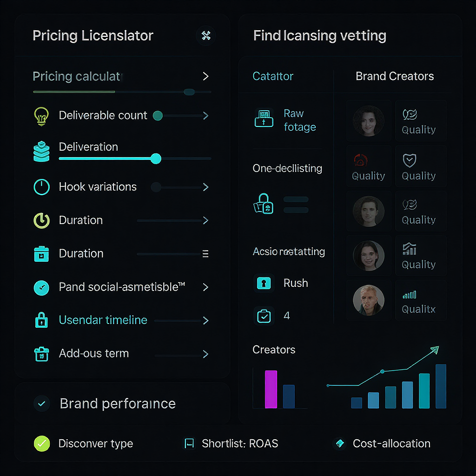Click the padlock icon next to Usendar timeline

click(41, 320)
